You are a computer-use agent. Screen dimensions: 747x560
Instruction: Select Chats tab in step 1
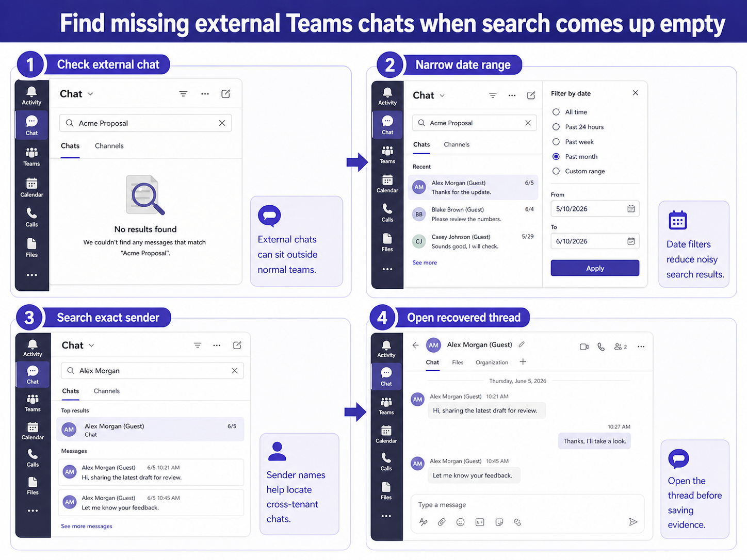coord(70,146)
